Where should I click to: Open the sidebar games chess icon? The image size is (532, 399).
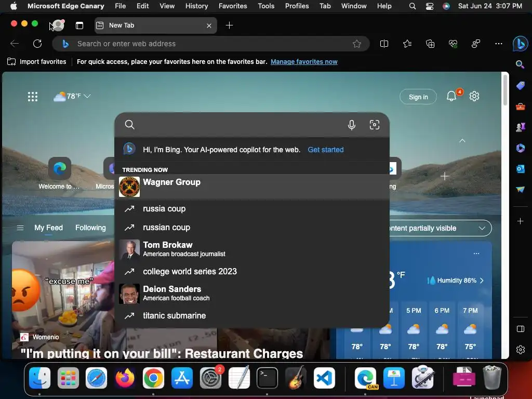click(x=521, y=127)
